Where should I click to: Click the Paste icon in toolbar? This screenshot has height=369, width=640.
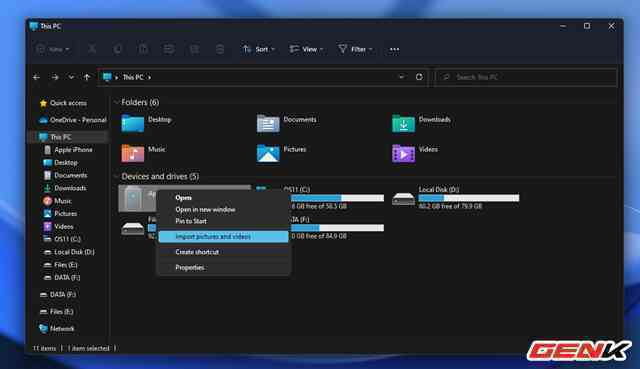click(143, 49)
